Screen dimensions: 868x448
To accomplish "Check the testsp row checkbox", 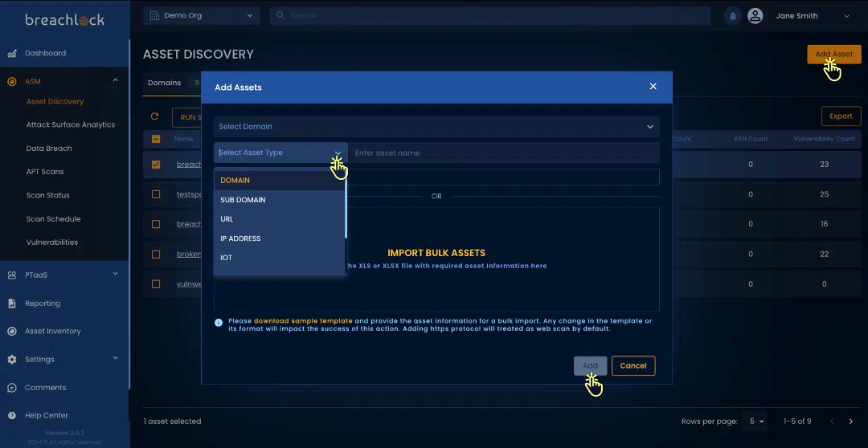I will click(x=156, y=194).
